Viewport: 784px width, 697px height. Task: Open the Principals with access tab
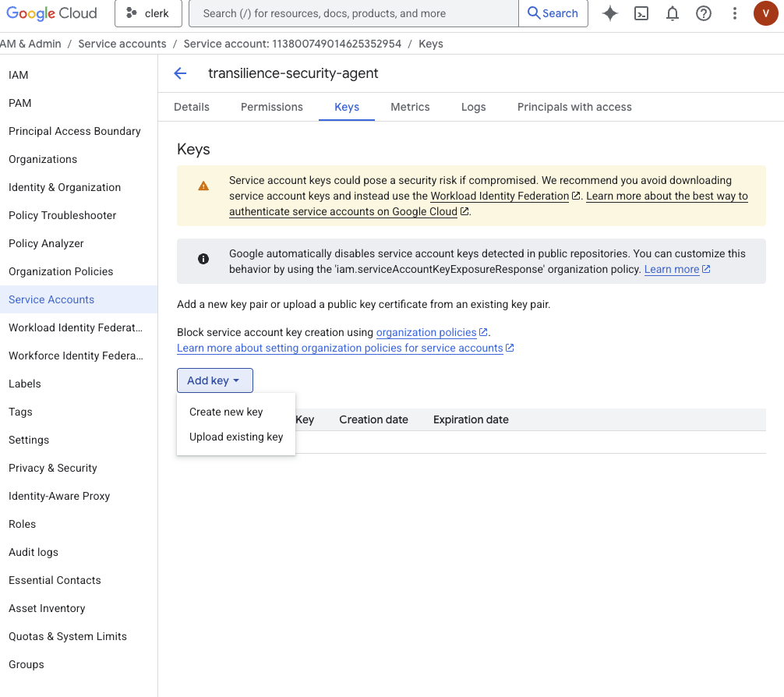(574, 107)
